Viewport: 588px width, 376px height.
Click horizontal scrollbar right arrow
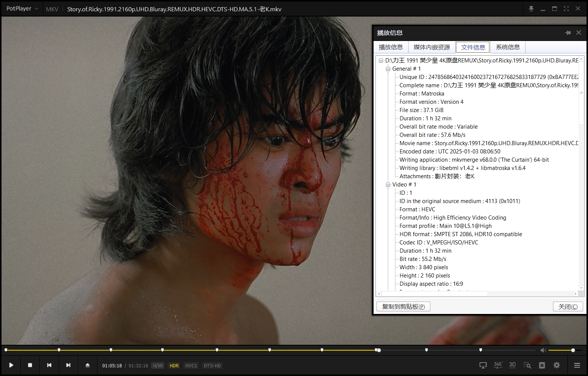point(575,294)
